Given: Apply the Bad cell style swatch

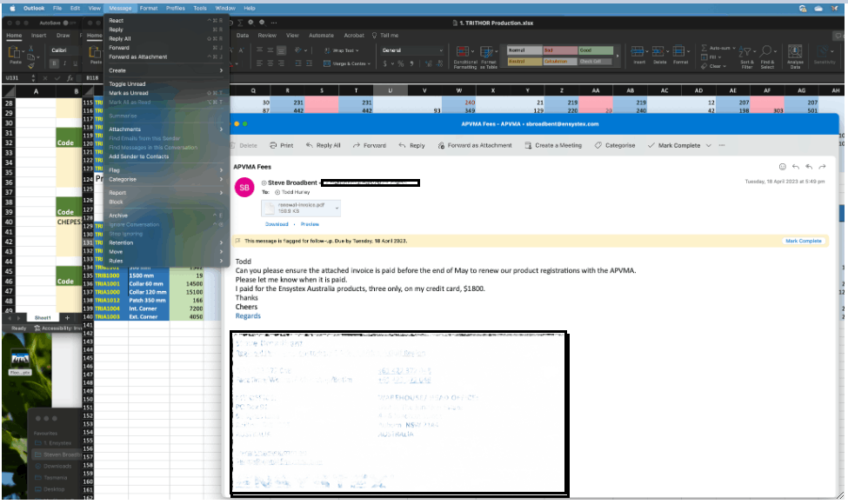Looking at the screenshot, I should click(x=560, y=50).
